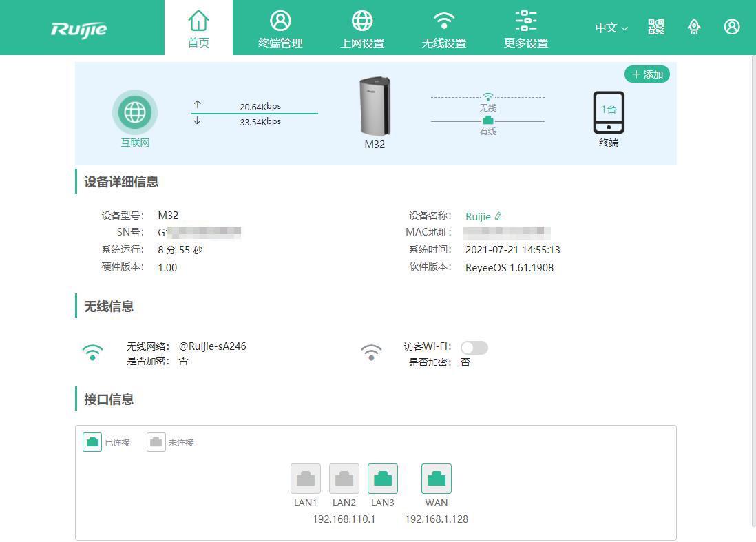Click the 接口信息 section heading
The width and height of the screenshot is (756, 542).
click(109, 399)
